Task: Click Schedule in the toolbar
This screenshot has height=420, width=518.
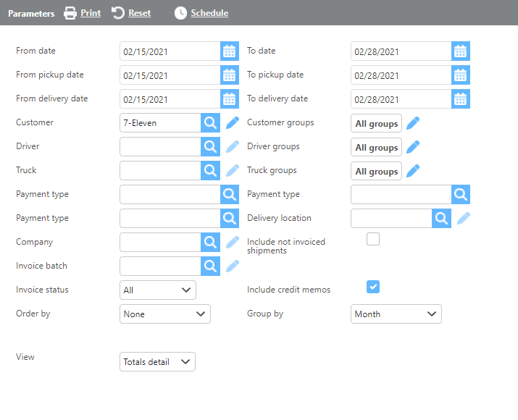Action: pos(201,13)
